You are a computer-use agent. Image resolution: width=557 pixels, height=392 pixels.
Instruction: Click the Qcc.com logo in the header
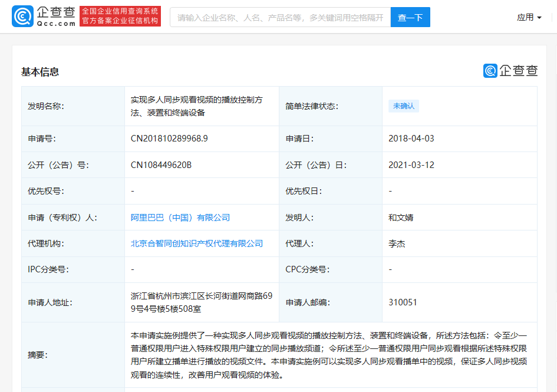44,17
